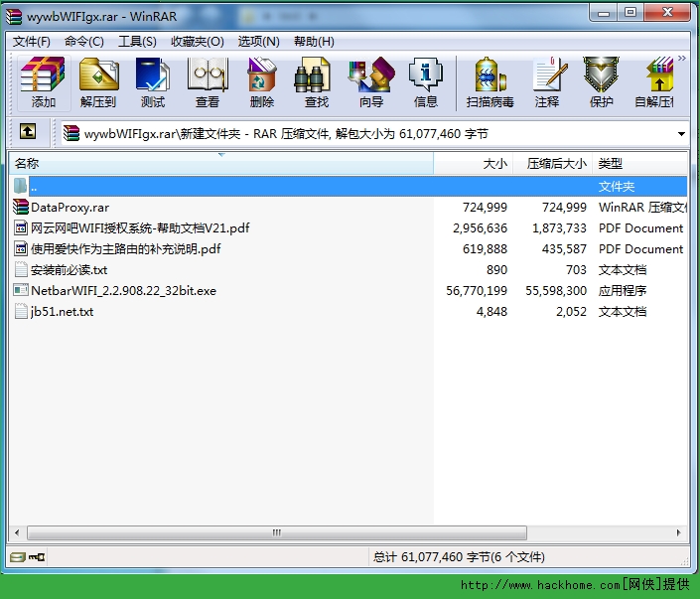Select 使用爱快作为主路由的补充说明.pdf file name
This screenshot has height=599, width=700.
pos(126,248)
